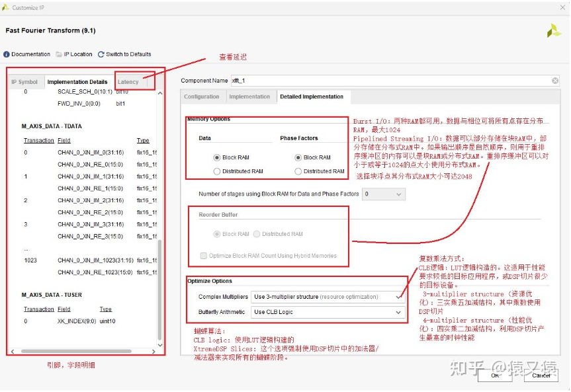Image resolution: width=571 pixels, height=392 pixels.
Task: Select Distributed RAM for Data memory
Action: click(x=217, y=171)
